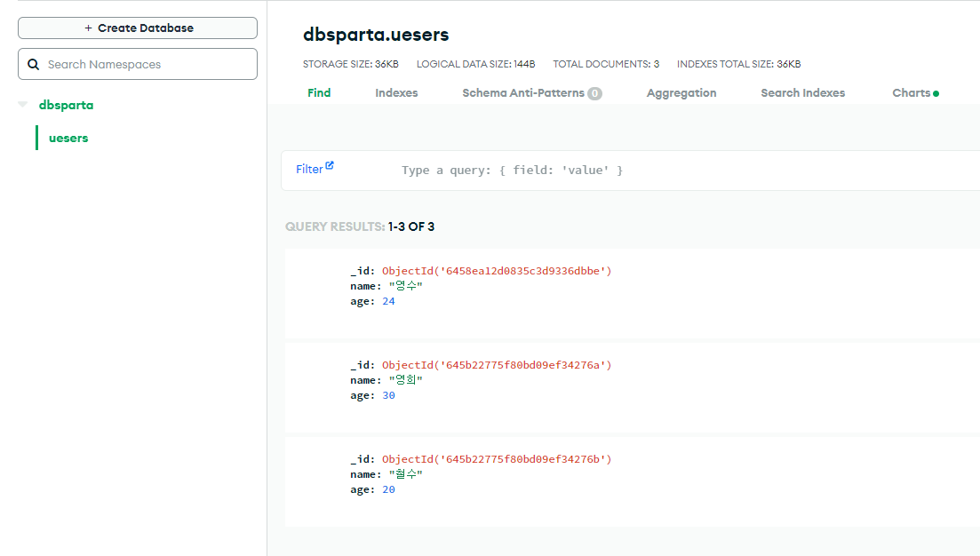This screenshot has width=980, height=556.
Task: Click the name value "영희"
Action: (406, 380)
